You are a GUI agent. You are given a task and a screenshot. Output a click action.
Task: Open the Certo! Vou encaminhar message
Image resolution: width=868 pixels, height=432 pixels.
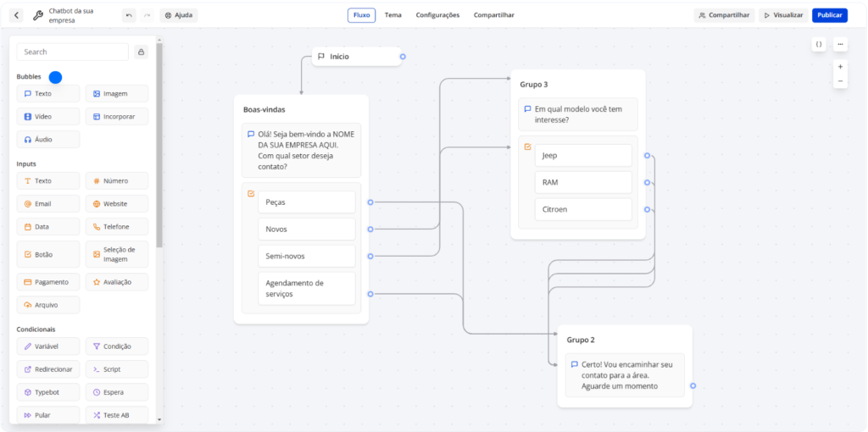click(625, 375)
